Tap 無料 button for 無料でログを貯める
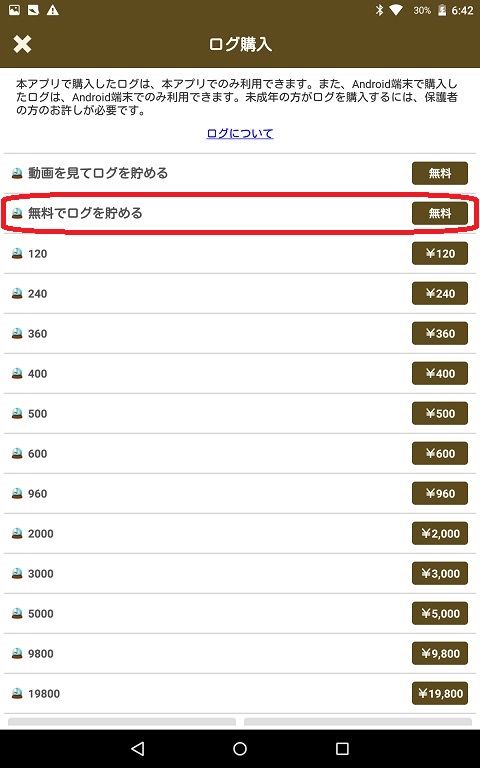Image resolution: width=480 pixels, height=768 pixels. pyautogui.click(x=439, y=213)
